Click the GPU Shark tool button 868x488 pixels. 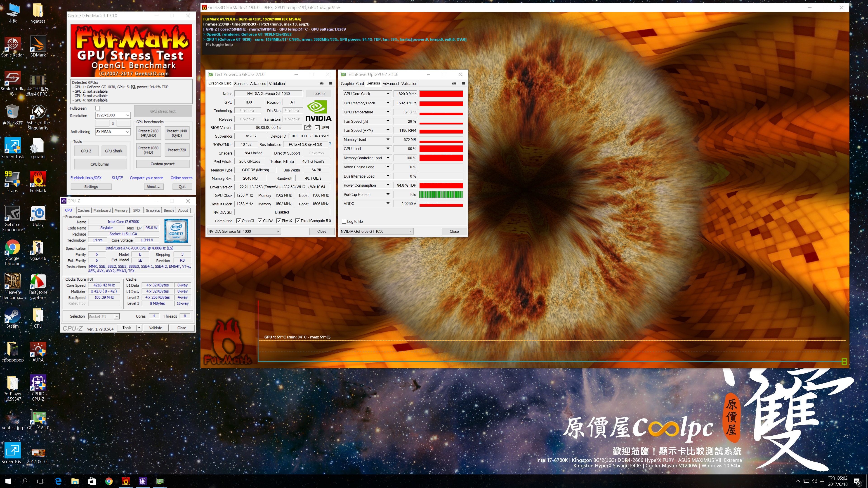coord(113,151)
